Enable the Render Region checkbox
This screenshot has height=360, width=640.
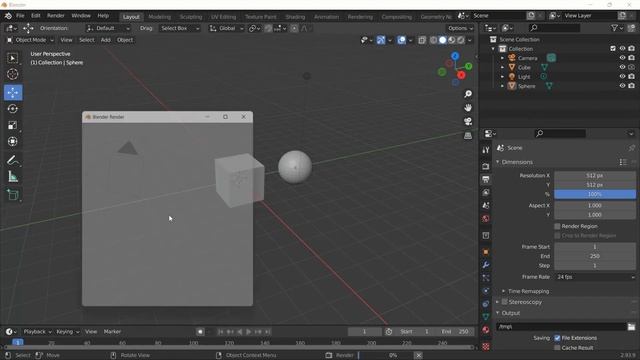click(557, 226)
